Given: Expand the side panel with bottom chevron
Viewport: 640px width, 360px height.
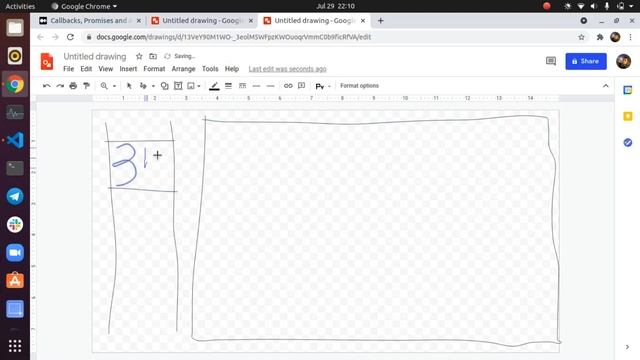Looking at the screenshot, I should (x=627, y=347).
